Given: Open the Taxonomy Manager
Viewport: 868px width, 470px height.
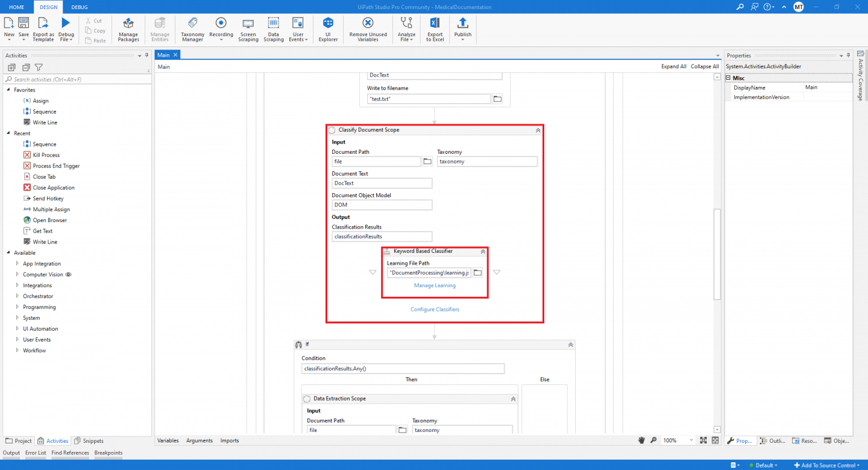Looking at the screenshot, I should (x=192, y=29).
